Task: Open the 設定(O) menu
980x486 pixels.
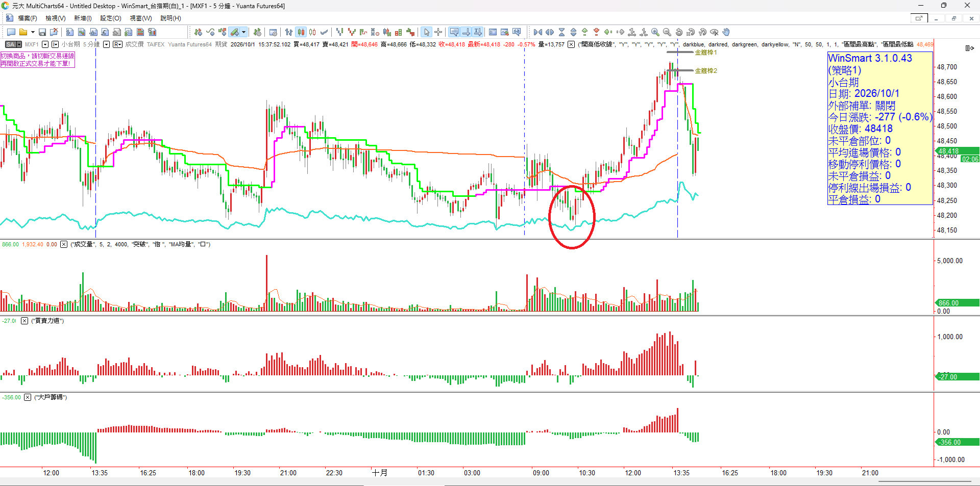Action: point(111,18)
